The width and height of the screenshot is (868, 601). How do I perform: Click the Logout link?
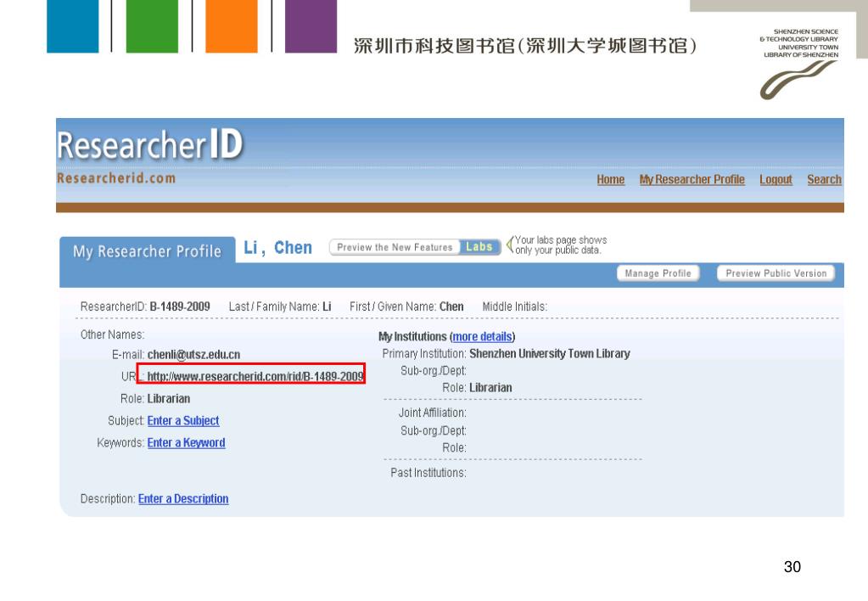tap(776, 179)
